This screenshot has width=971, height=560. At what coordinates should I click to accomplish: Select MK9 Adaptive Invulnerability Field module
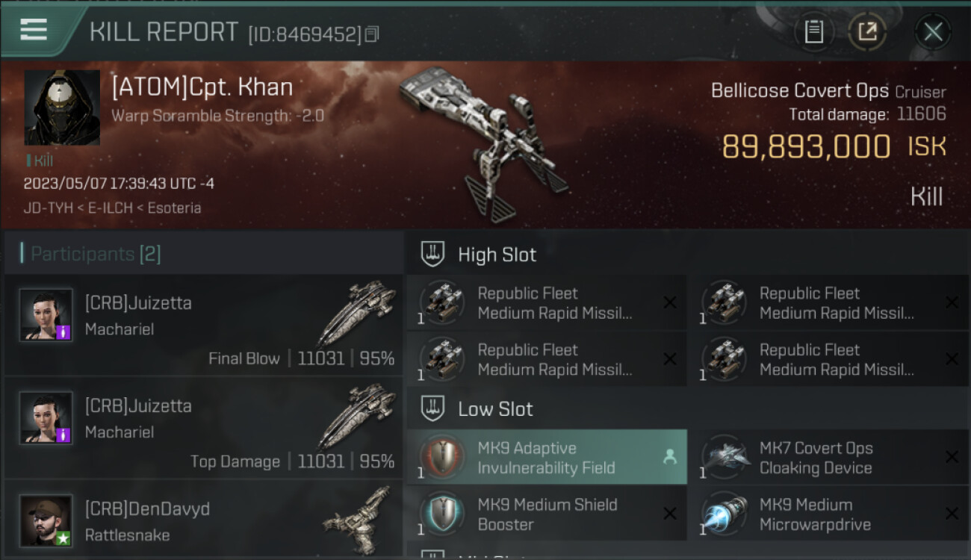click(547, 457)
